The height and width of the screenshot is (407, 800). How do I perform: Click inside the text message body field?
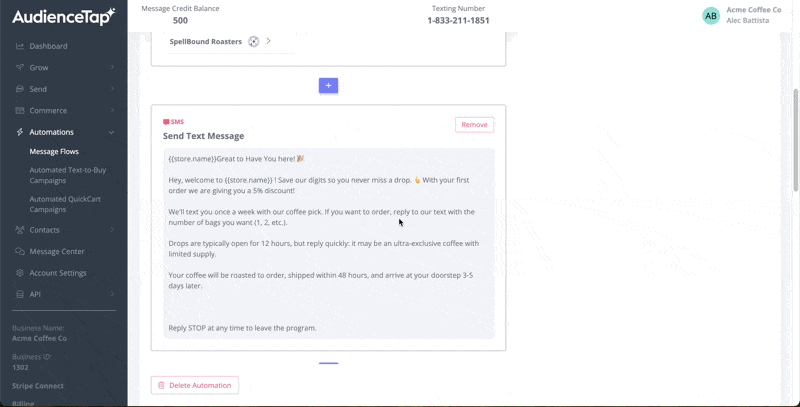(x=329, y=243)
